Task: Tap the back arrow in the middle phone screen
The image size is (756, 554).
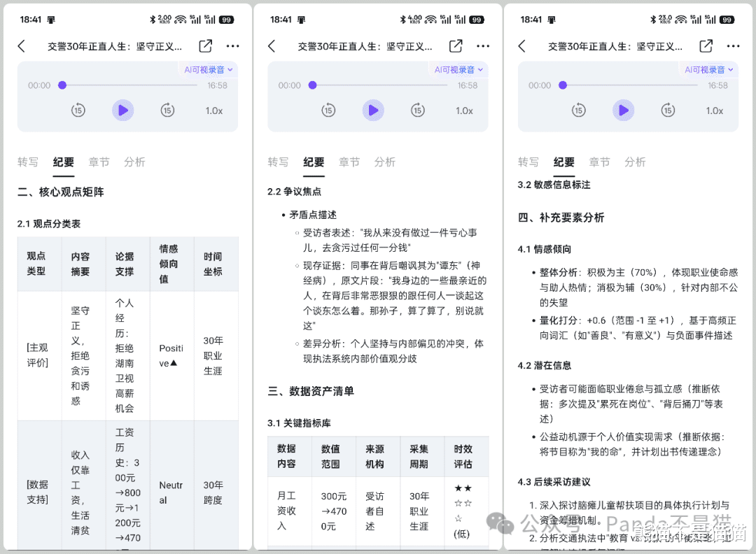Action: tap(272, 46)
